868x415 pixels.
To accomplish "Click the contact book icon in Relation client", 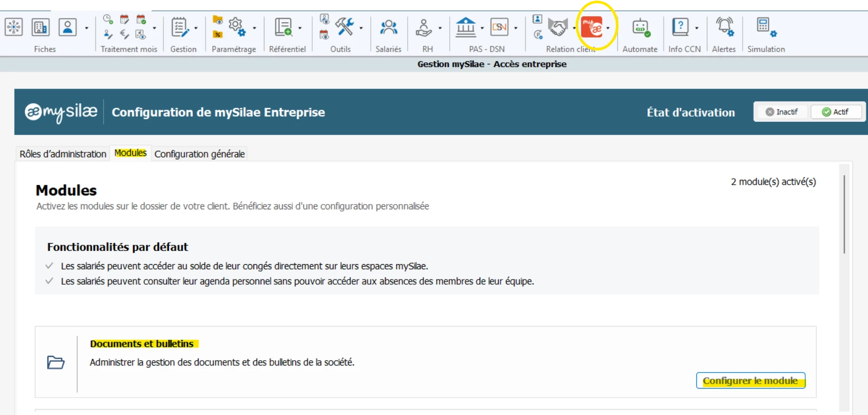I will (537, 20).
